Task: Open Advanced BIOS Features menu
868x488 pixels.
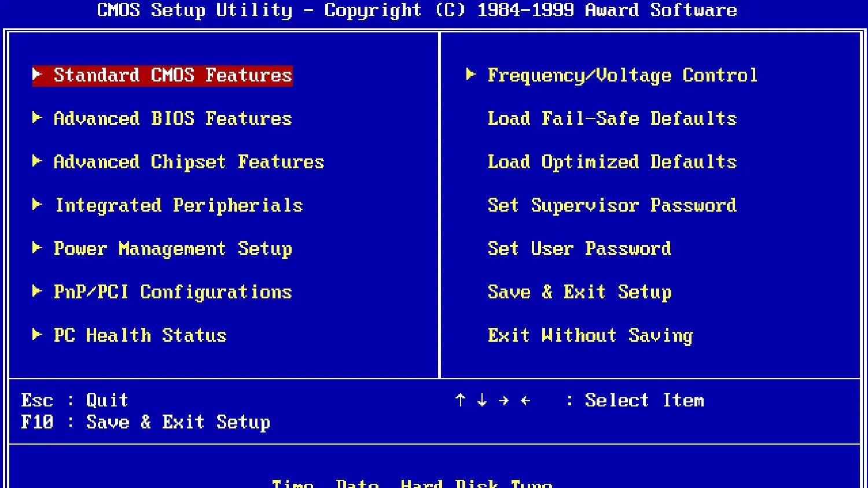Action: tap(172, 119)
